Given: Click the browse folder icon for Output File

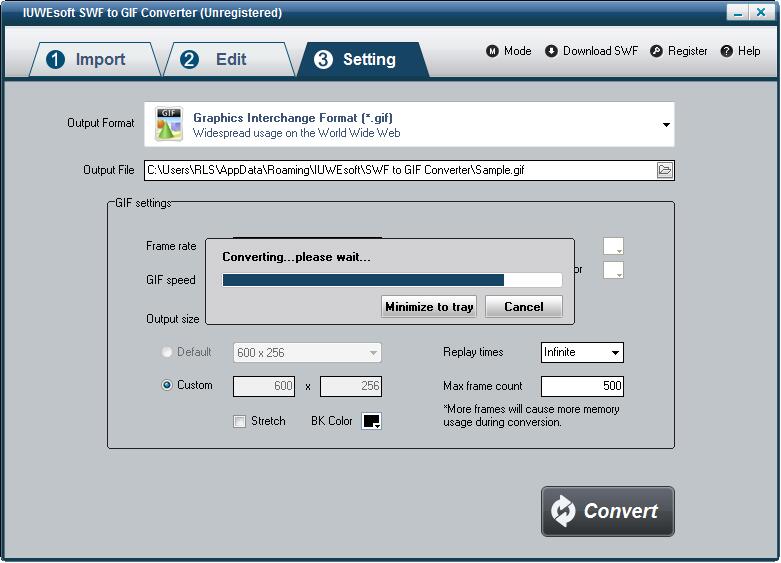Looking at the screenshot, I should (665, 170).
